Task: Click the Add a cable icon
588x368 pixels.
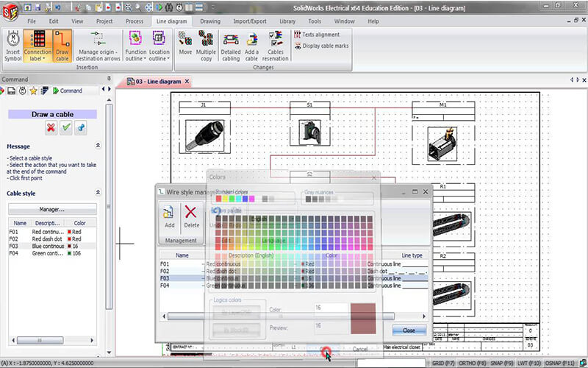Action: point(252,46)
